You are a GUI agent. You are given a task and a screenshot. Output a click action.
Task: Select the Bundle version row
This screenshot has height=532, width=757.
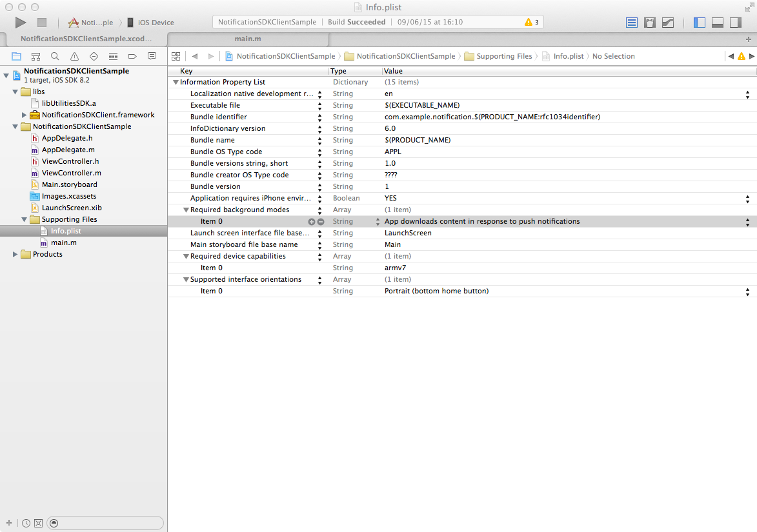pyautogui.click(x=462, y=186)
